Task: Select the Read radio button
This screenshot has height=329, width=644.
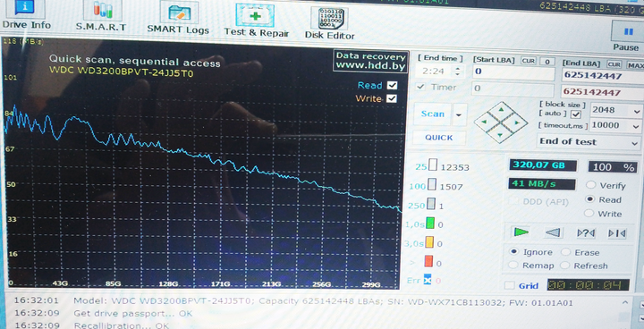Action: pos(589,199)
